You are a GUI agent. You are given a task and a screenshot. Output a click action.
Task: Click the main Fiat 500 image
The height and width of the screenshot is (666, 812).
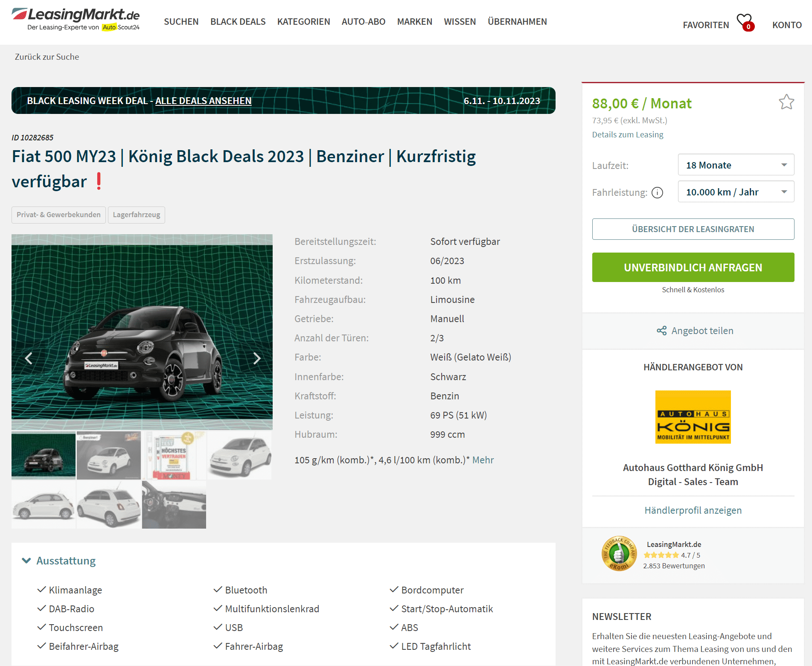point(142,332)
